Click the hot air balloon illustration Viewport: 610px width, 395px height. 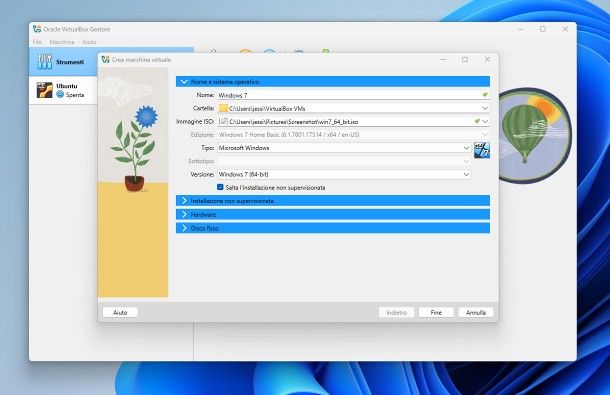[x=534, y=135]
